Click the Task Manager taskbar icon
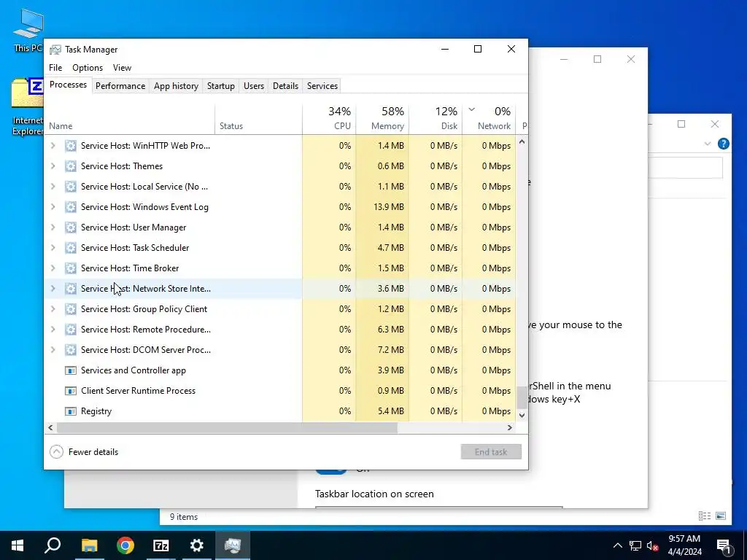 [233, 545]
